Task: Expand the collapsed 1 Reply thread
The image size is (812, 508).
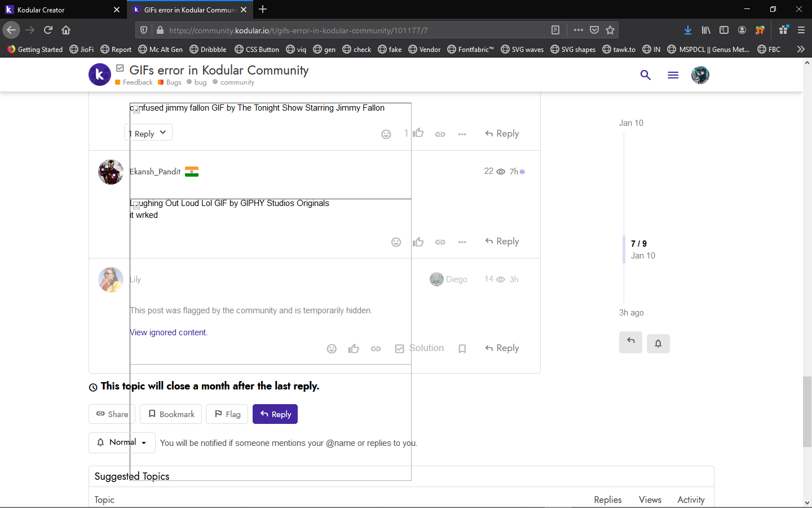Action: 148,132
